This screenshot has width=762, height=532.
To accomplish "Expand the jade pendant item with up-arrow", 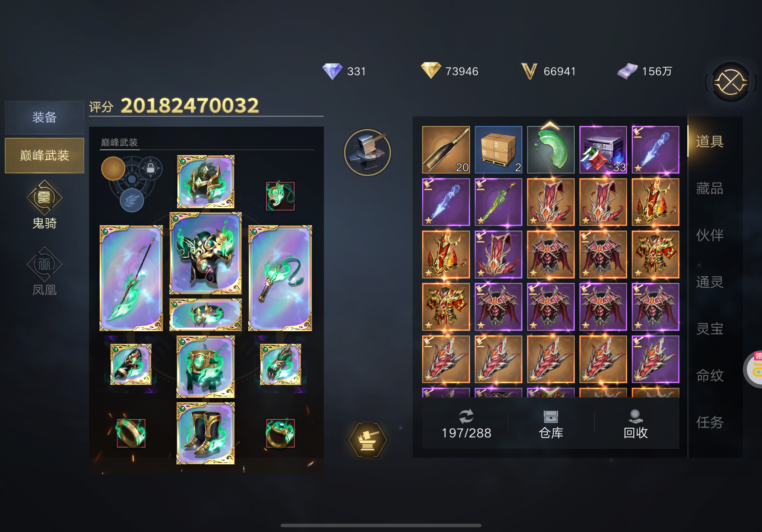I will click(550, 150).
